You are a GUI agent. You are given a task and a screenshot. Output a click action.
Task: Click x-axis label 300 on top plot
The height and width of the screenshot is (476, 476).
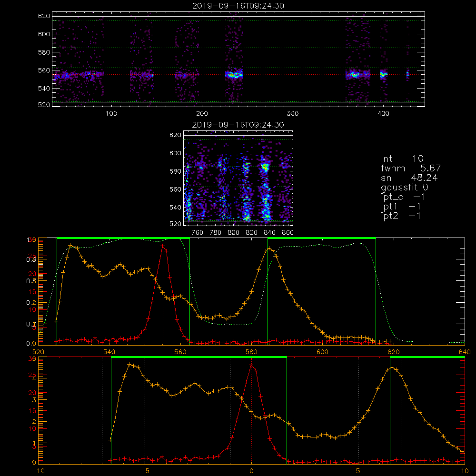tap(293, 114)
